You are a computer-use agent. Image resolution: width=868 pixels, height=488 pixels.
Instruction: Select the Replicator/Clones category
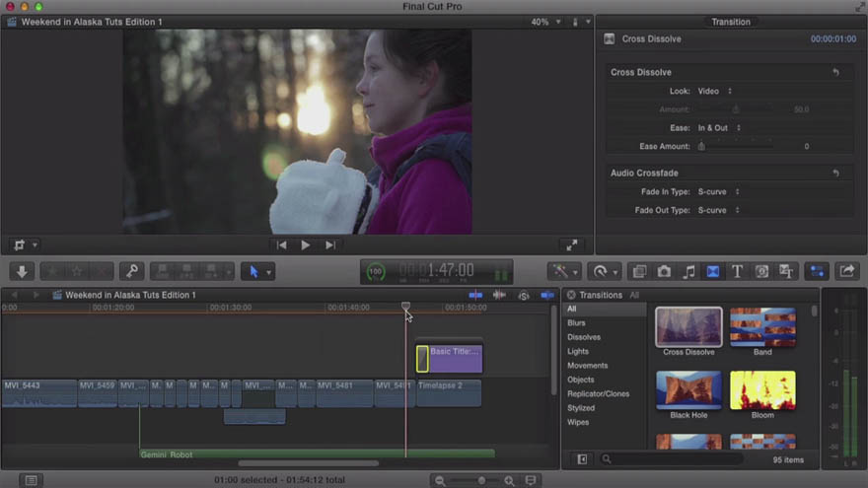(x=605, y=394)
